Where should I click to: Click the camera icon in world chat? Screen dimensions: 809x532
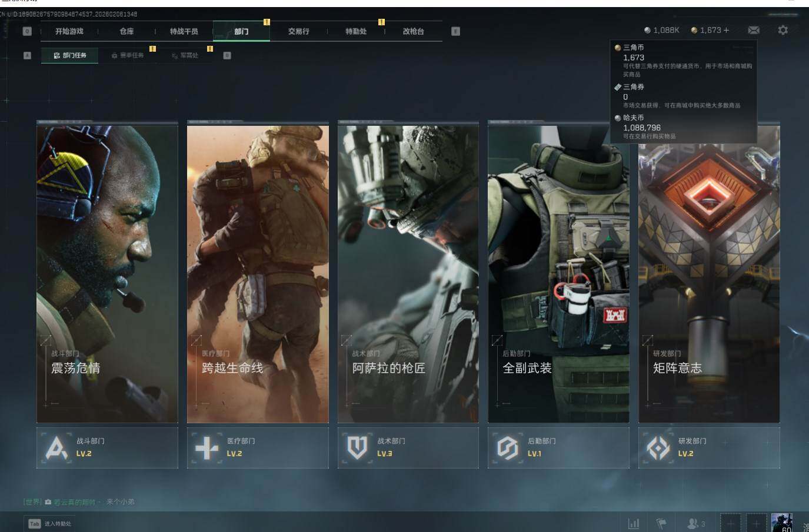[48, 502]
